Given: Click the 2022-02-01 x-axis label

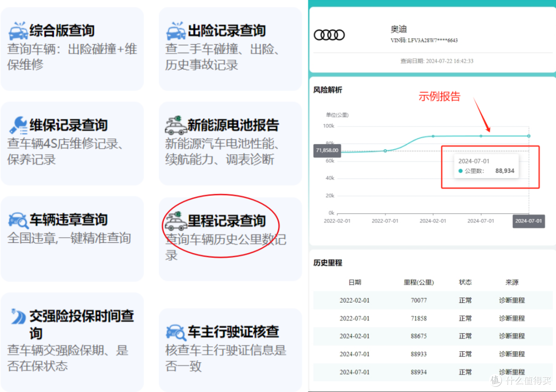Looking at the screenshot, I should pyautogui.click(x=337, y=221).
